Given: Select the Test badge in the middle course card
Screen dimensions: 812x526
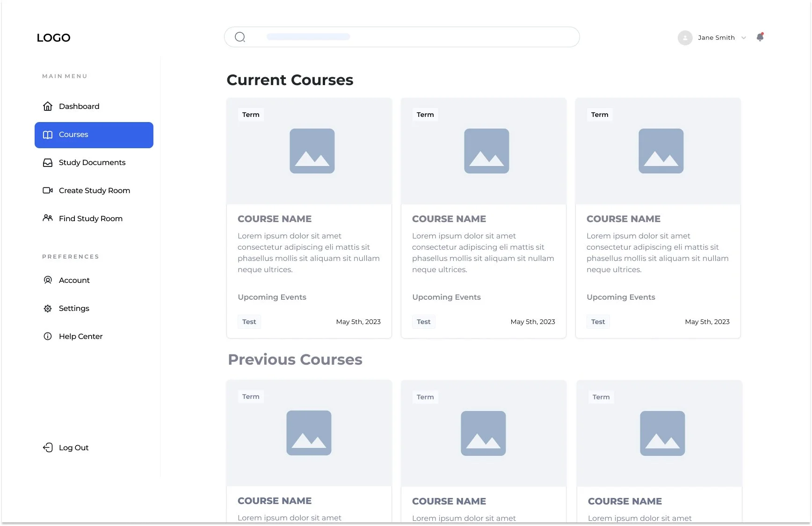Looking at the screenshot, I should coord(423,322).
